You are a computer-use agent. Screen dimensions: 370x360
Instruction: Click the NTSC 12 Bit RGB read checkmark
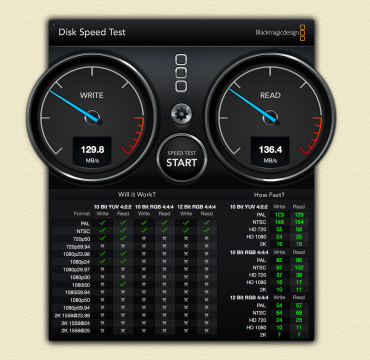click(x=207, y=230)
